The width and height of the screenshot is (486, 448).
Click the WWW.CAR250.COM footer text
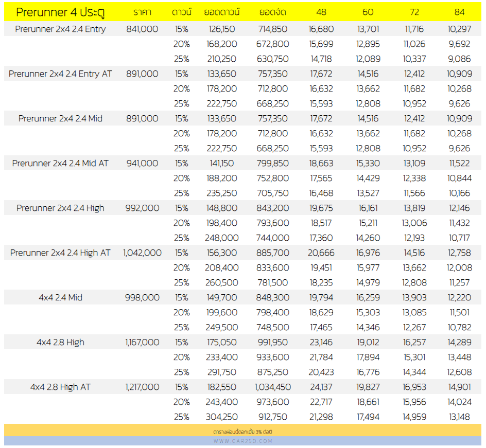(x=243, y=441)
